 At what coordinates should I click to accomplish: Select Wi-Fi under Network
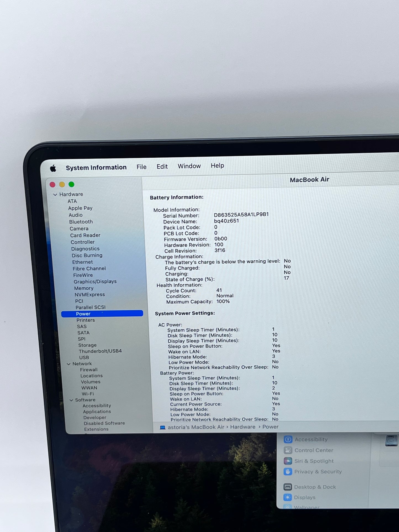pyautogui.click(x=88, y=394)
